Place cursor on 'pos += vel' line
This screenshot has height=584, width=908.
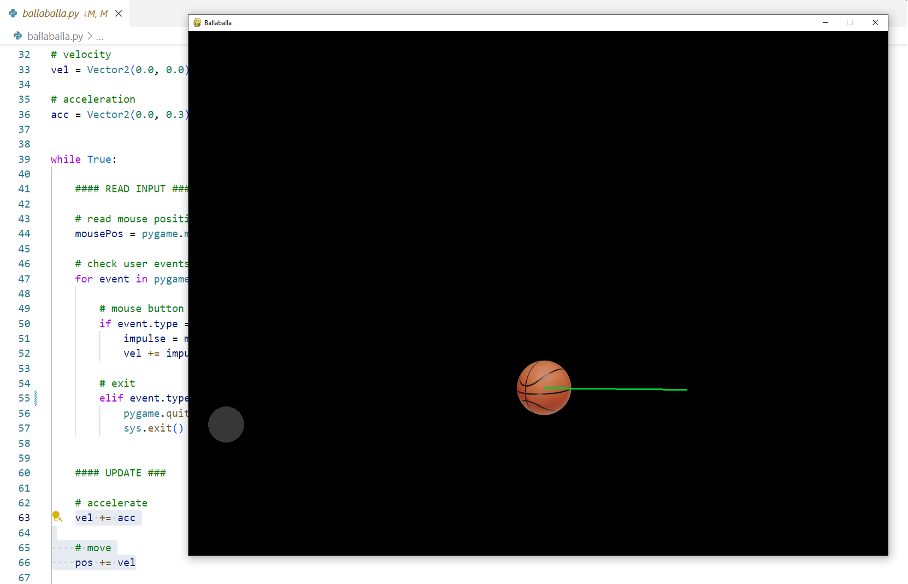(x=105, y=562)
